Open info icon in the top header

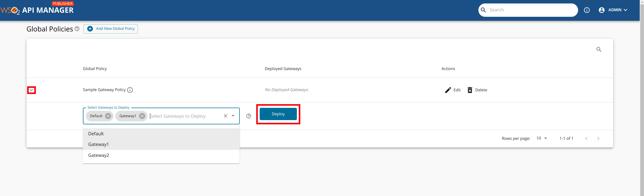(587, 10)
